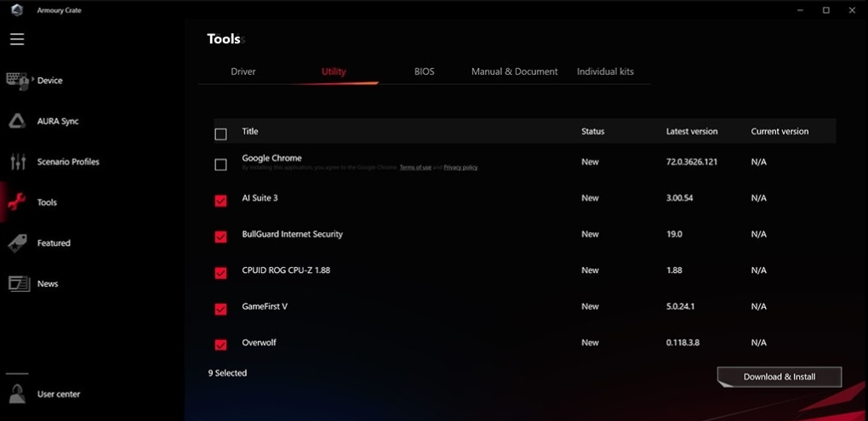Click version 3.00.54 value
This screenshot has height=421, width=868.
pyautogui.click(x=680, y=197)
